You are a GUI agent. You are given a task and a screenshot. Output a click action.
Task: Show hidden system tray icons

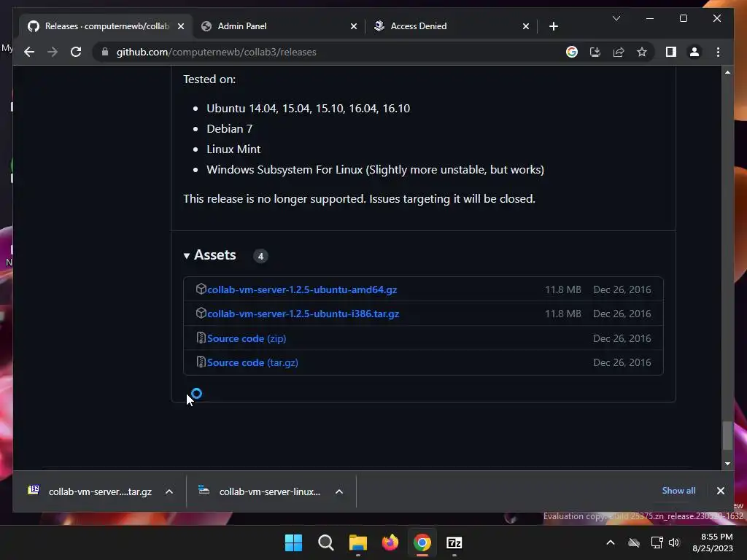(x=611, y=542)
